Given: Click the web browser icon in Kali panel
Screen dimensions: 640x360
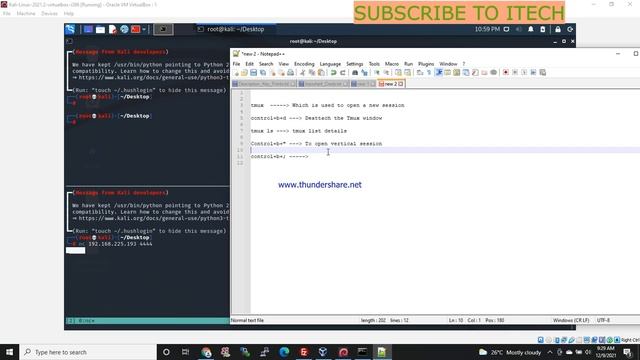Looking at the screenshot, I should pyautogui.click(x=124, y=29).
